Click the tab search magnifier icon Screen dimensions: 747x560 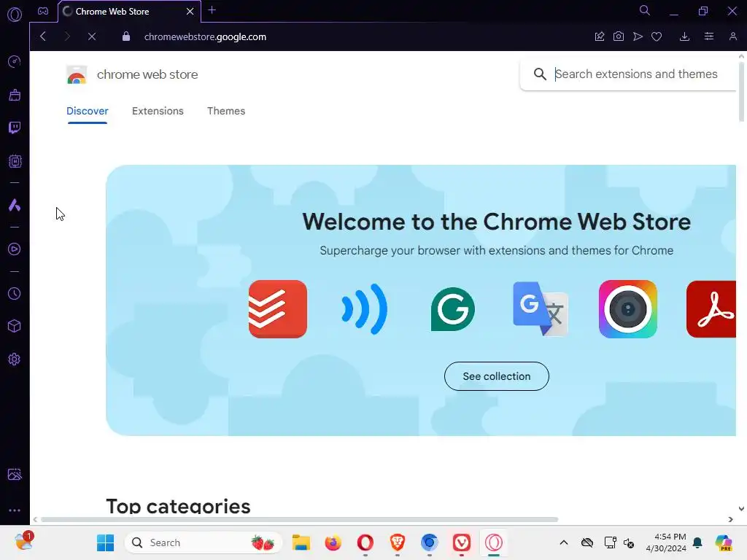pyautogui.click(x=645, y=10)
